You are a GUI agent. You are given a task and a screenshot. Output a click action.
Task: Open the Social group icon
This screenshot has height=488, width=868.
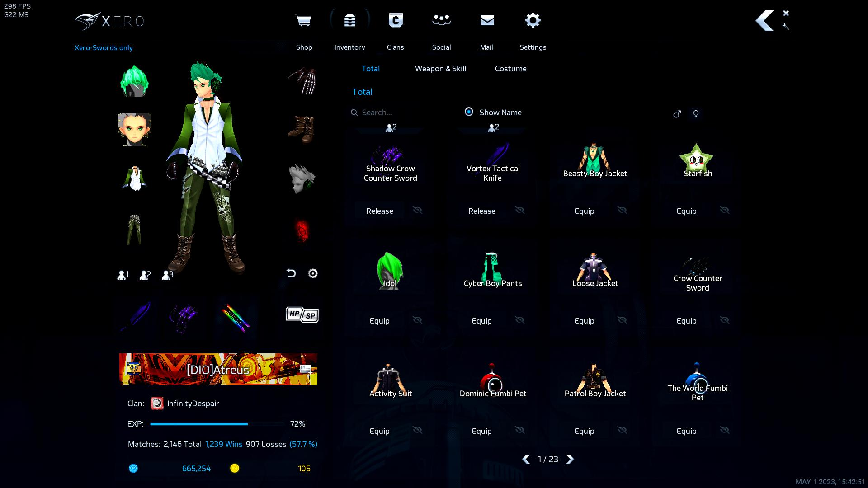[x=441, y=21]
